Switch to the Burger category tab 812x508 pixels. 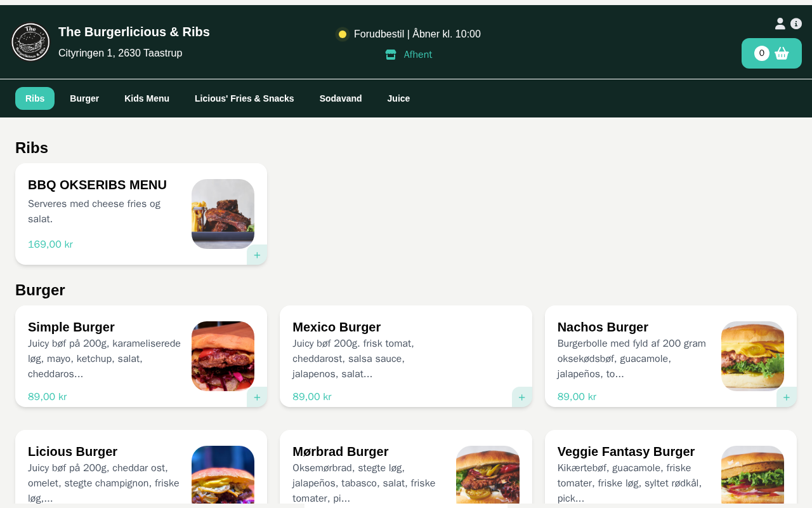(x=84, y=98)
